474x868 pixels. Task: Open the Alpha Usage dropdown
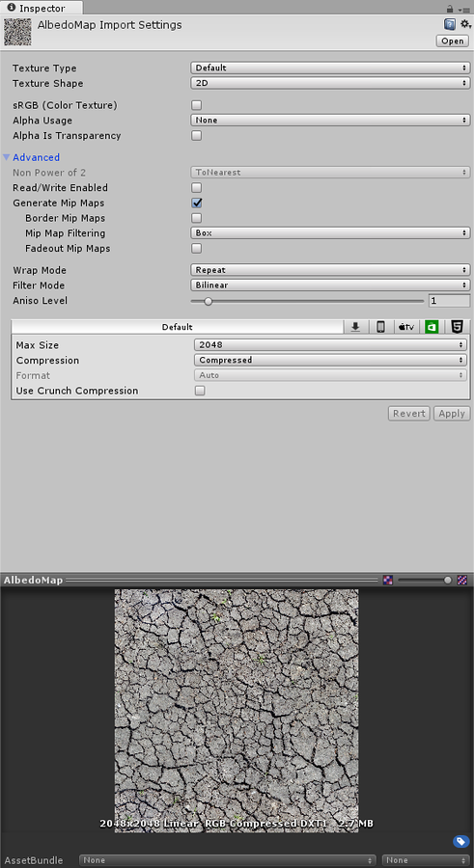coord(330,121)
